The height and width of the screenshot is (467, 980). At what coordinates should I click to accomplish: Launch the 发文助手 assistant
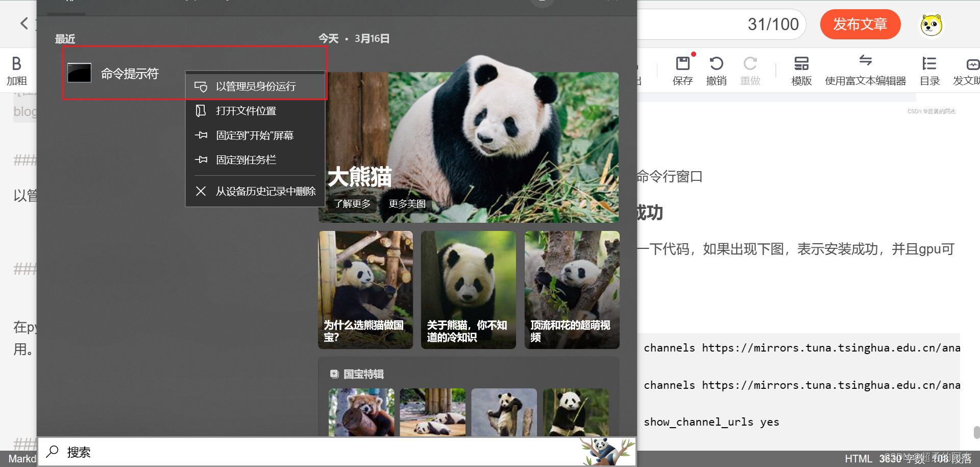click(x=972, y=69)
